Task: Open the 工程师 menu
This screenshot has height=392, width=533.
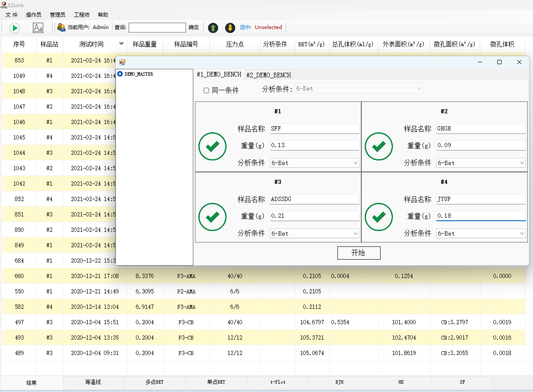Action: pos(82,15)
